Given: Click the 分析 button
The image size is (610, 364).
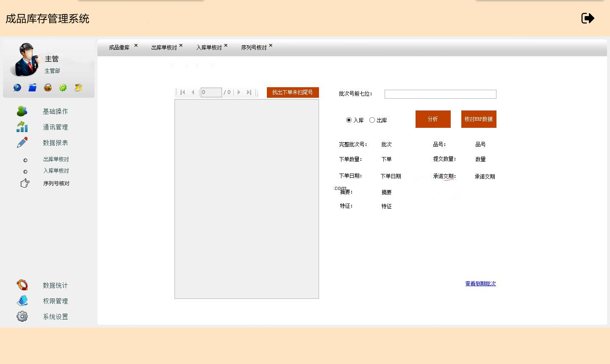Looking at the screenshot, I should pyautogui.click(x=433, y=119).
